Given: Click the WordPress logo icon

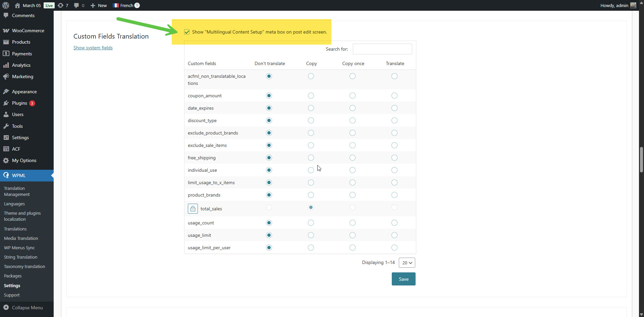Looking at the screenshot, I should click(x=6, y=5).
